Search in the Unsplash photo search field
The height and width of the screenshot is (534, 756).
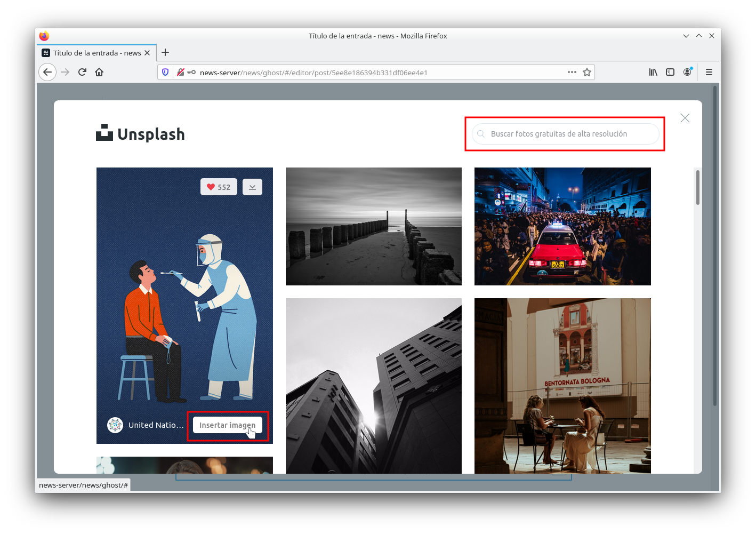pyautogui.click(x=565, y=134)
